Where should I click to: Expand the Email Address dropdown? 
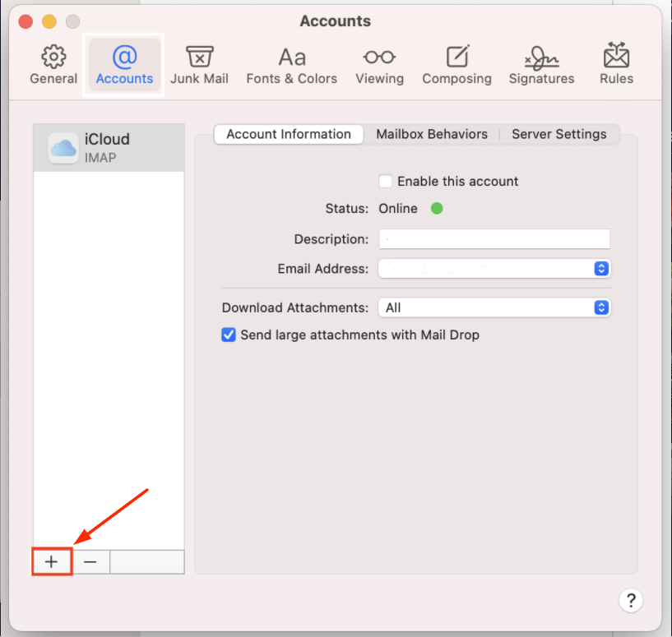[601, 269]
